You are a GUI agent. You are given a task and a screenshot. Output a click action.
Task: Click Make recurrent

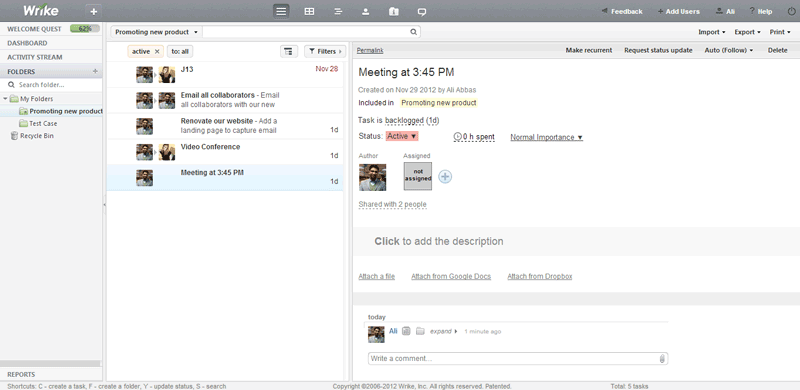[x=589, y=50]
